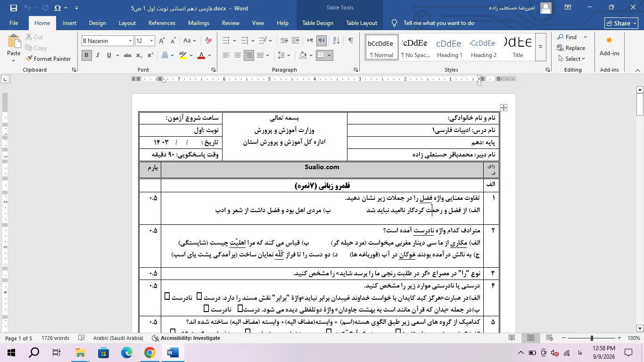Click the Accessibility: Investigate status
Screen dimensions: 644x362
[186, 338]
